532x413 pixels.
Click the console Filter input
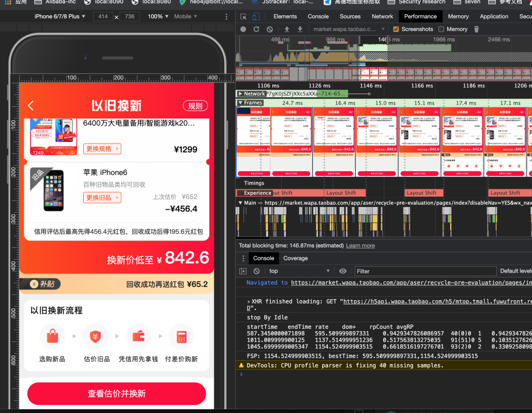426,271
